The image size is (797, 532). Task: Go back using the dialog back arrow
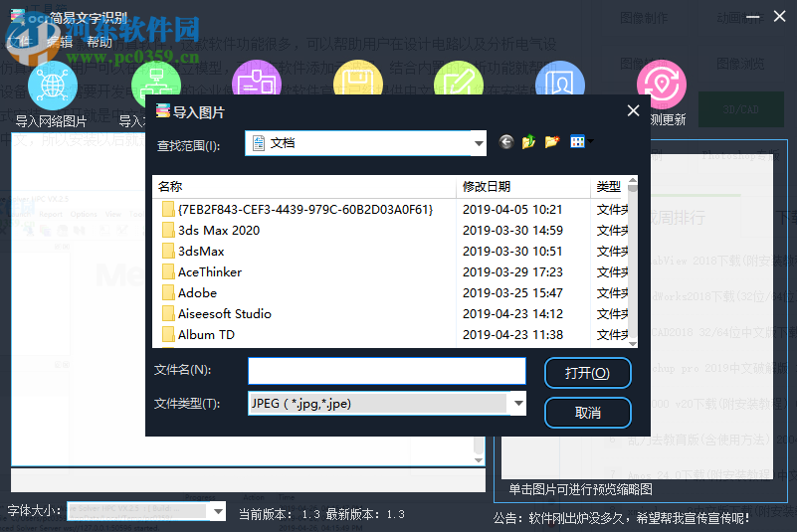click(x=505, y=142)
